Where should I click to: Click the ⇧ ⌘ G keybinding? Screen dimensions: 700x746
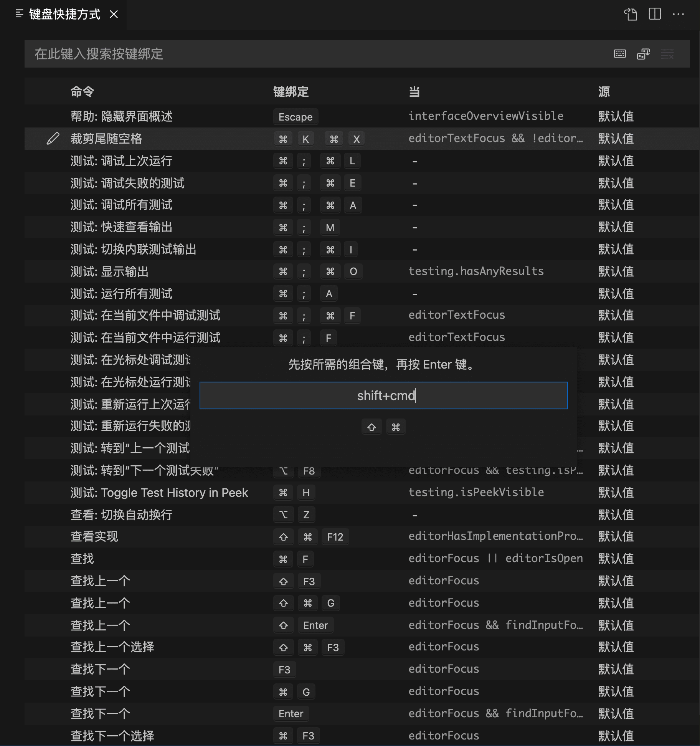point(306,603)
